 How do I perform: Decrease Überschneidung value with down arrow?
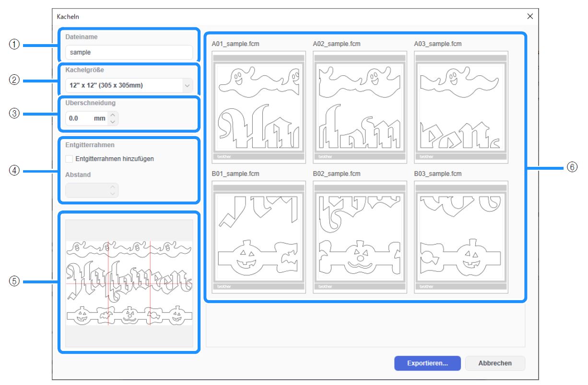tap(113, 121)
